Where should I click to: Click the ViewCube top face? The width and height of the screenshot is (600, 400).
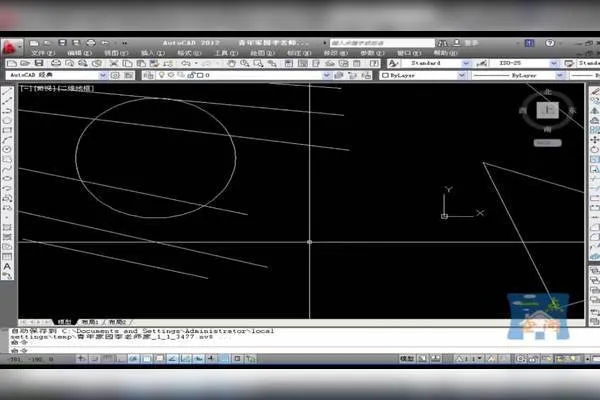click(545, 114)
